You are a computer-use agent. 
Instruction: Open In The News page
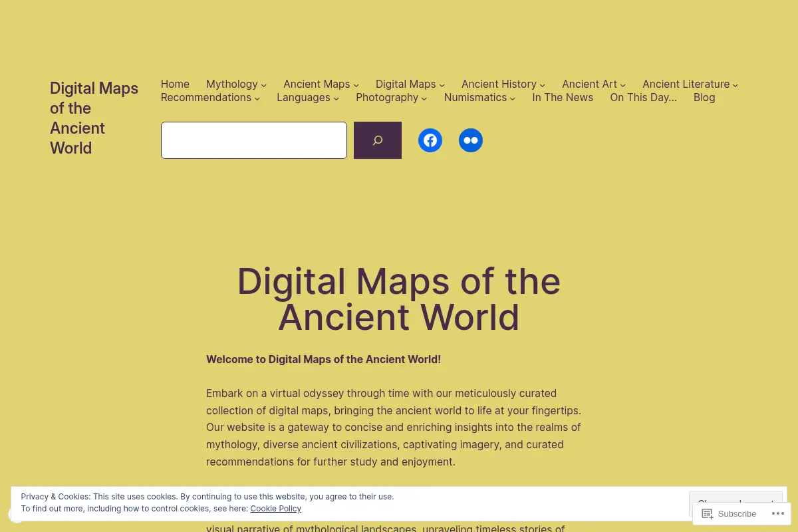[563, 97]
